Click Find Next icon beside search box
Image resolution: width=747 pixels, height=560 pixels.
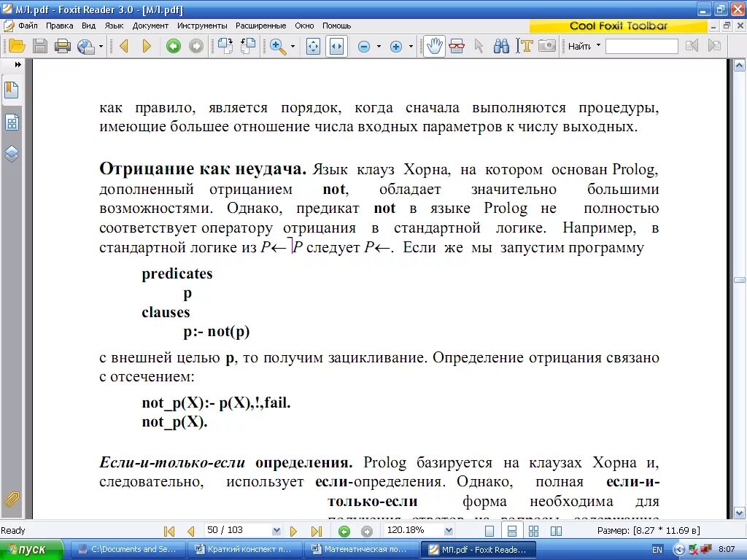click(x=714, y=46)
